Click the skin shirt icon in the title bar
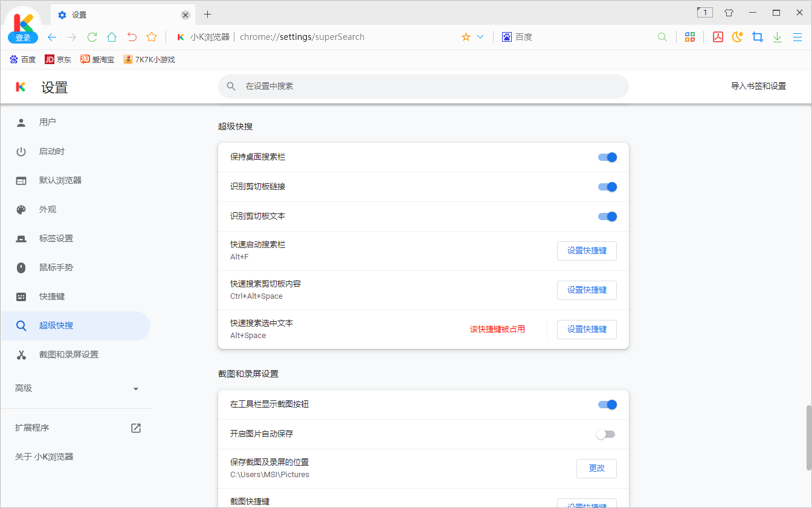Viewport: 812px width, 508px height. click(x=729, y=12)
